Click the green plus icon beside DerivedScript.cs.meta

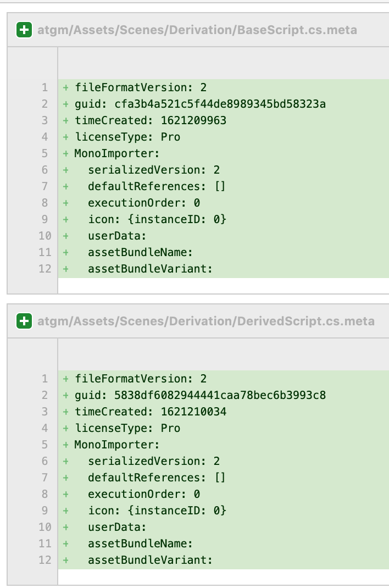[x=24, y=321]
